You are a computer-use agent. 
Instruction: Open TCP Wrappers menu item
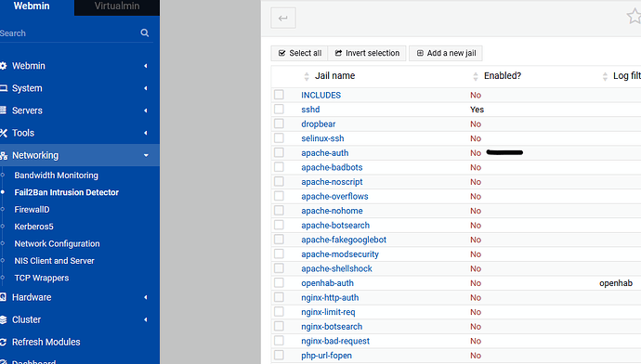(x=42, y=279)
